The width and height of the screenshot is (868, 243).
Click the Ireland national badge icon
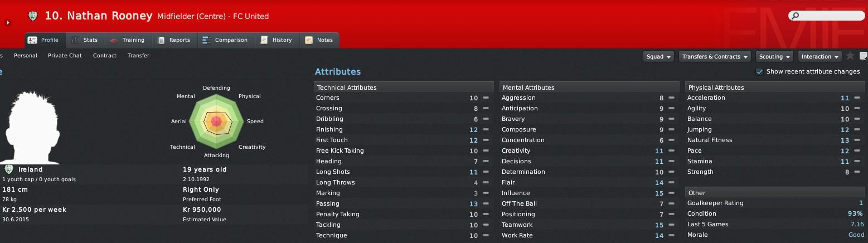click(9, 169)
